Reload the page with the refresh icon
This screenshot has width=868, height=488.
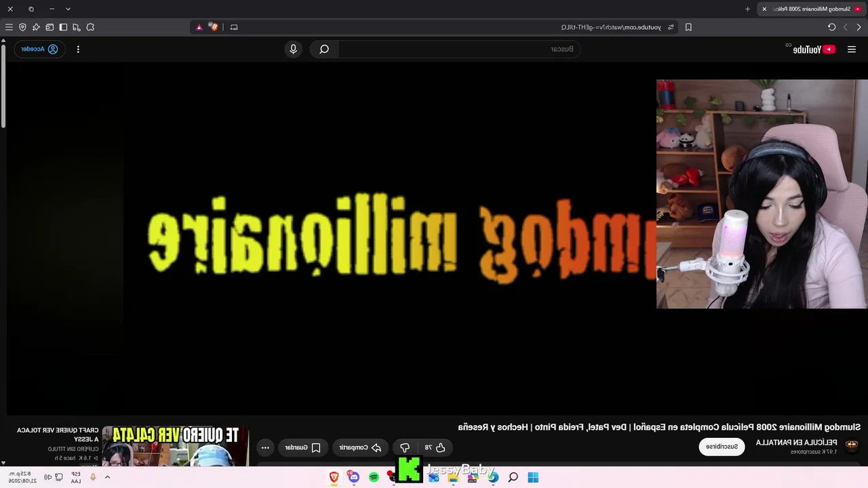point(832,27)
